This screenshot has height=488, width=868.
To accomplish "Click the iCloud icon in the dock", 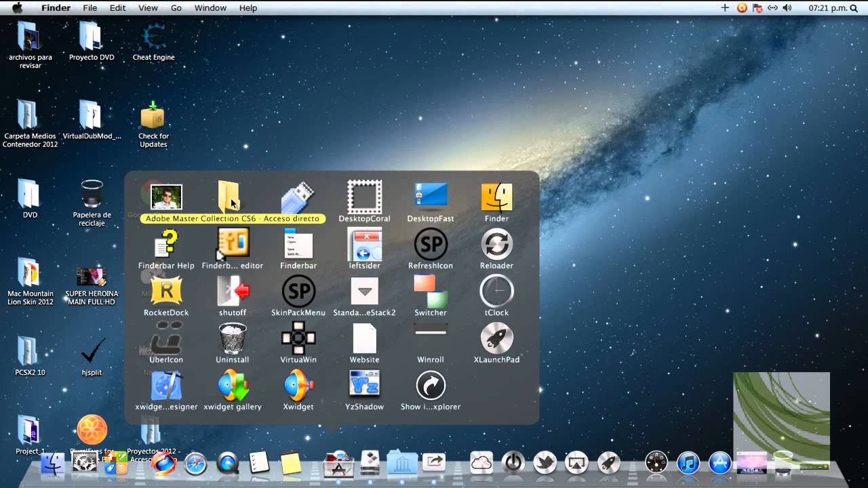I will coord(481,462).
